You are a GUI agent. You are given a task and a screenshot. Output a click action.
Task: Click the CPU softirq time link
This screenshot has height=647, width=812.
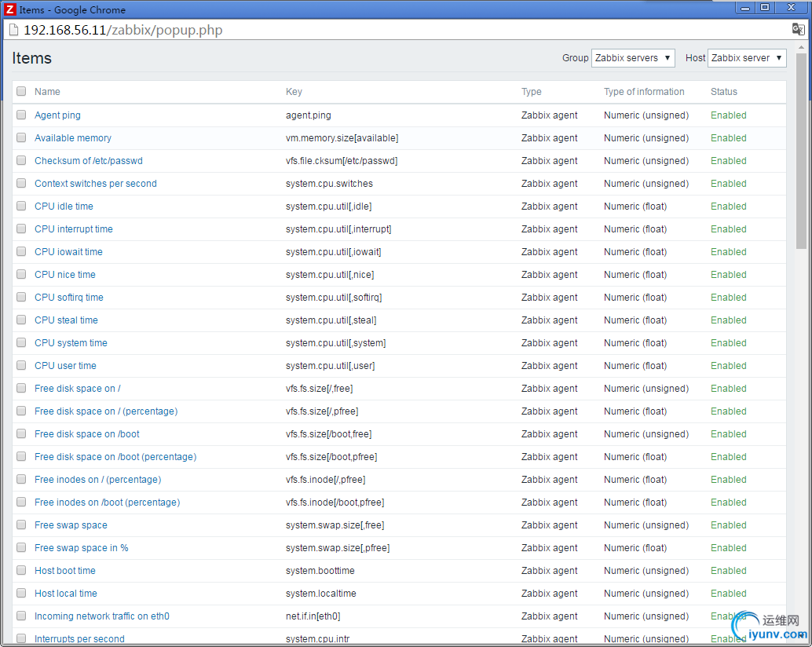[x=69, y=297]
